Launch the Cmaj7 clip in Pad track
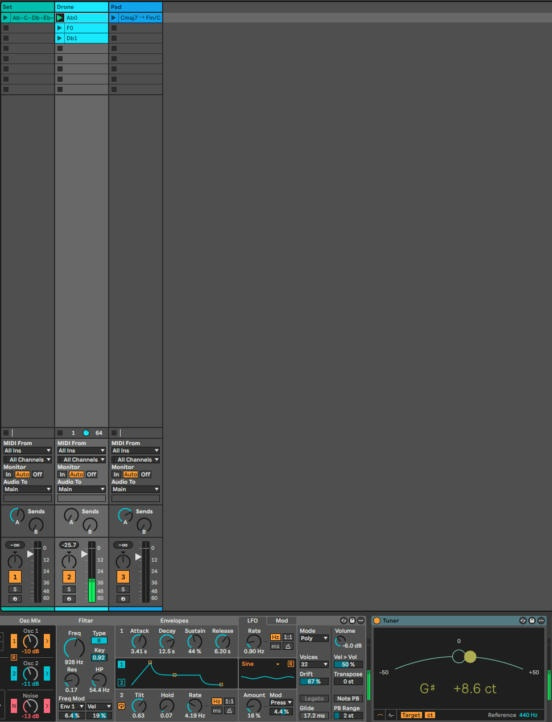This screenshot has width=552, height=722. pyautogui.click(x=114, y=18)
